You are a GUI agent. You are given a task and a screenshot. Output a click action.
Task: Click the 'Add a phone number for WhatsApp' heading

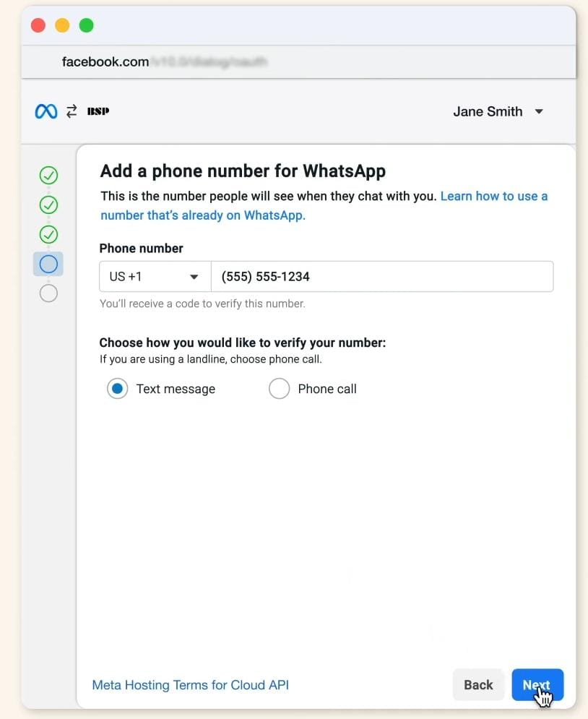[243, 171]
